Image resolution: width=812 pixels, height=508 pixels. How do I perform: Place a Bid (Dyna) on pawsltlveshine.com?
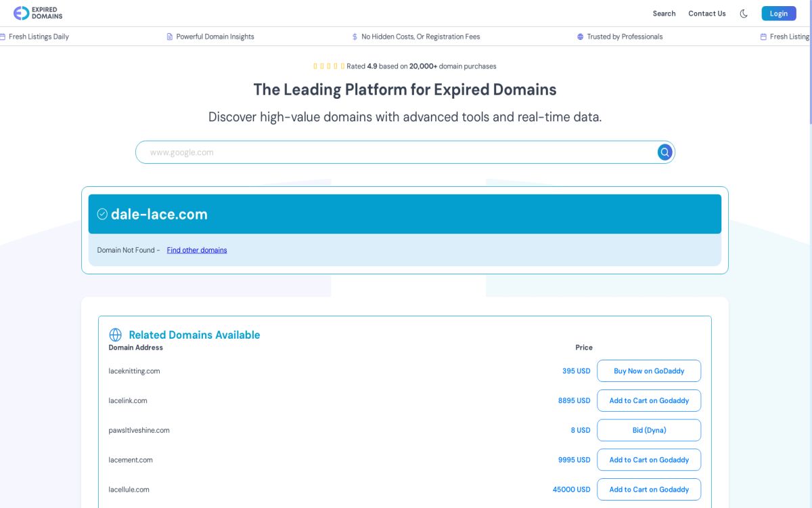649,430
